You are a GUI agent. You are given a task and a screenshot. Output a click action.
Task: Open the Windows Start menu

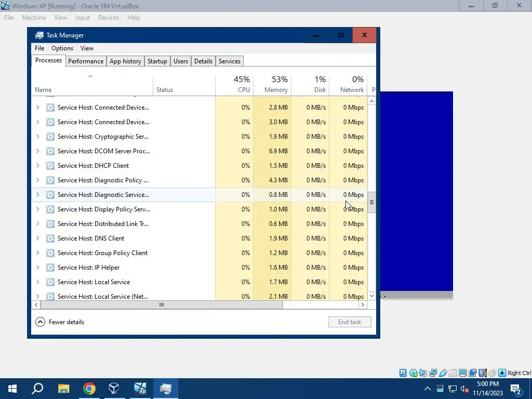(x=12, y=389)
